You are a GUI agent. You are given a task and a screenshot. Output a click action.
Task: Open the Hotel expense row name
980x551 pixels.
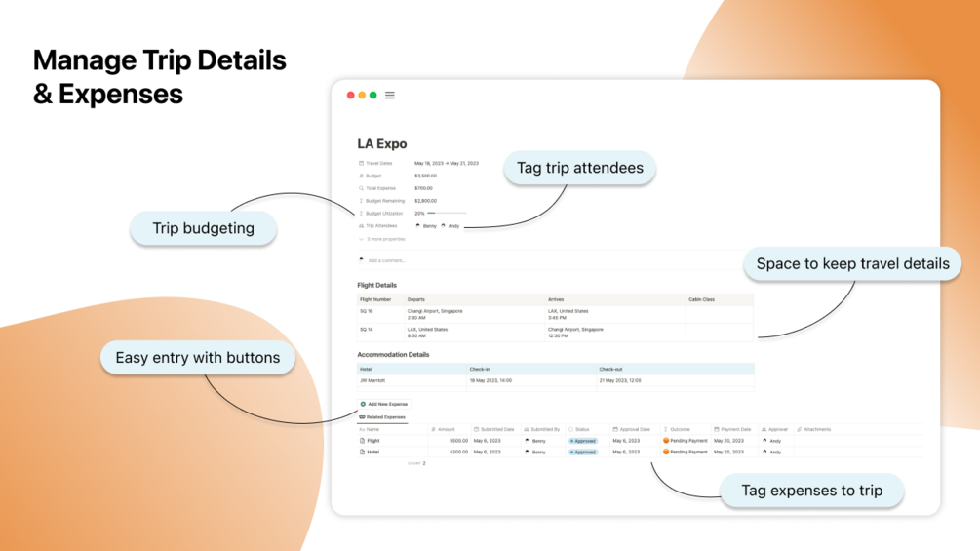[x=373, y=452]
